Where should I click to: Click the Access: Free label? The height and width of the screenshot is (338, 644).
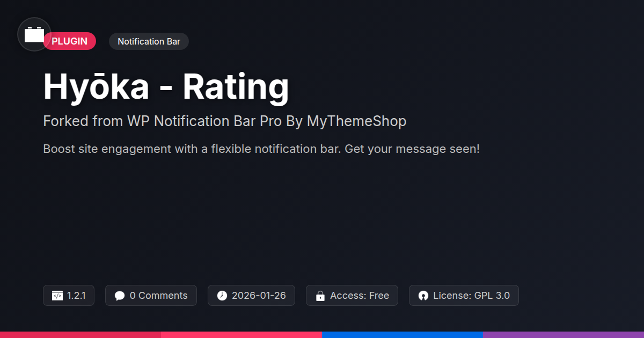[x=360, y=296]
